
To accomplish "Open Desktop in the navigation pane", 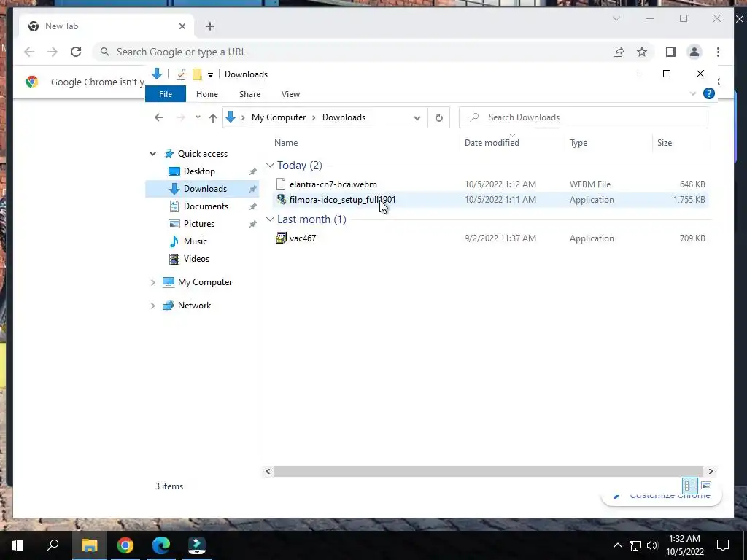I will [199, 171].
